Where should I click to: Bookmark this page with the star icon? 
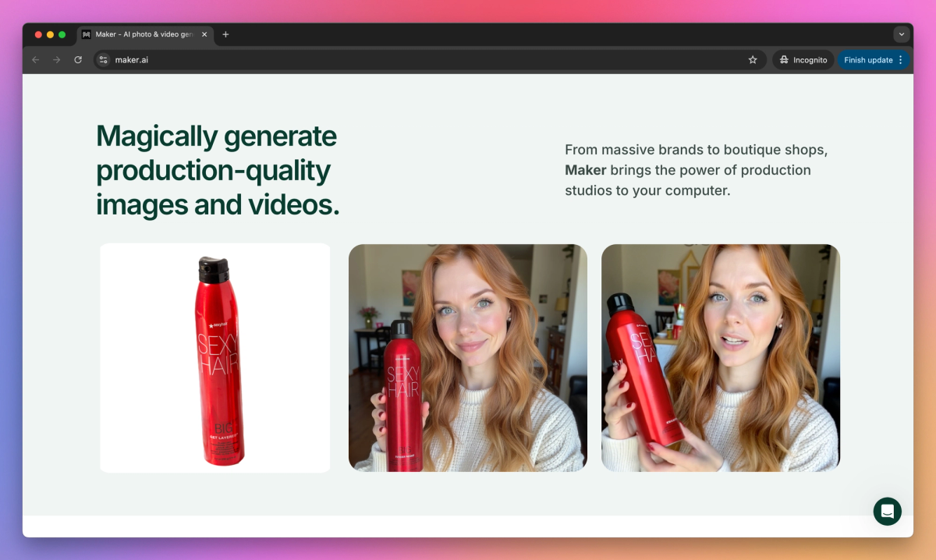click(753, 60)
